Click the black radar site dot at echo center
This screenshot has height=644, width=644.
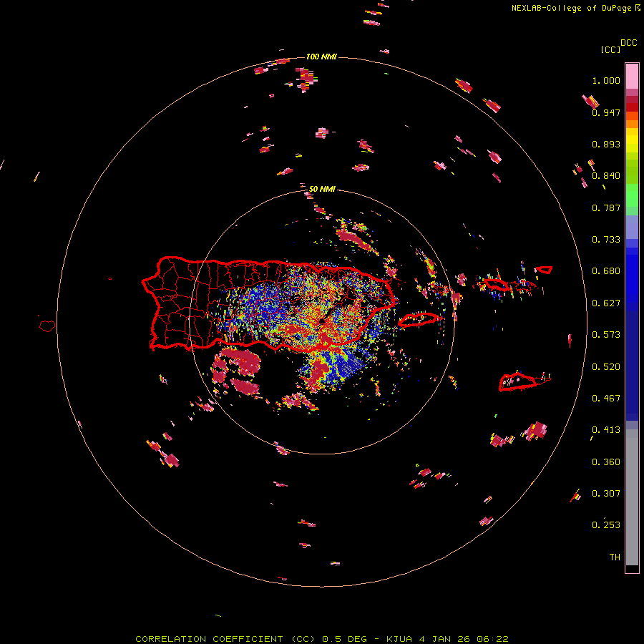coord(323,321)
